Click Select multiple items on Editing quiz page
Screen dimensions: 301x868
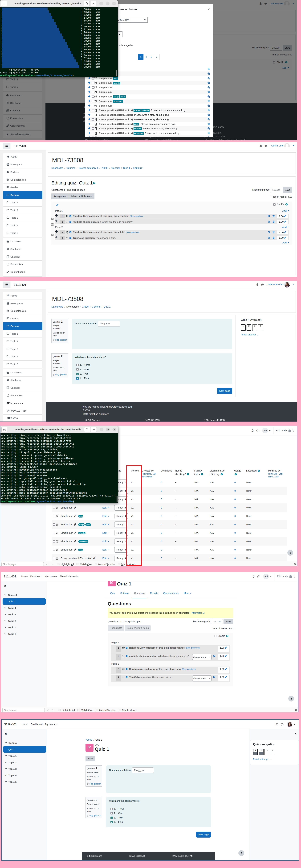(x=81, y=196)
